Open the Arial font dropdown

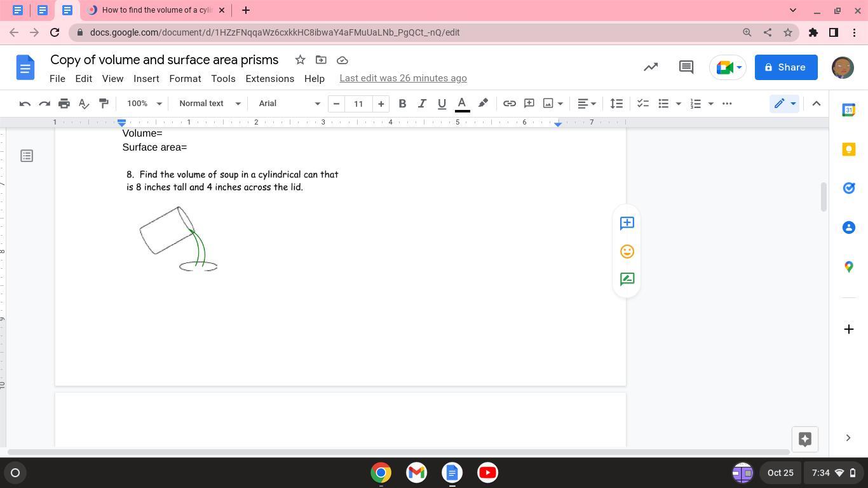pyautogui.click(x=288, y=104)
